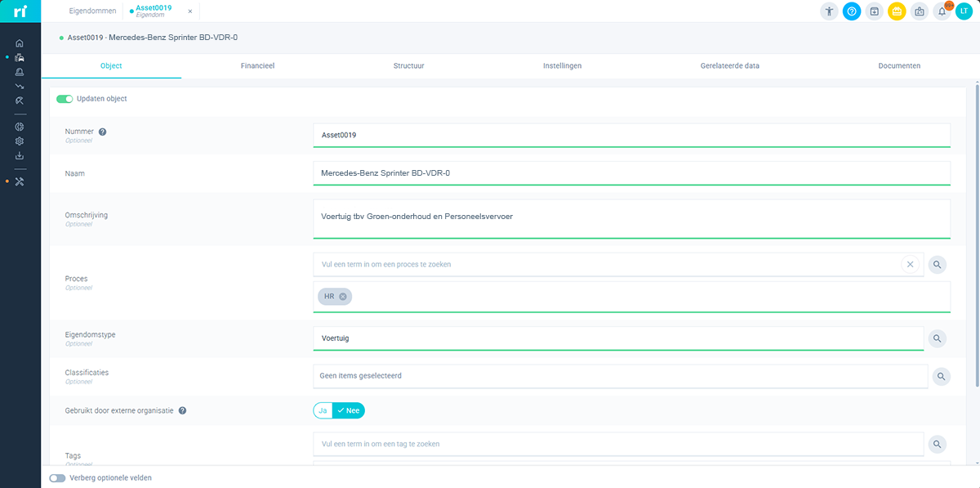Viewport: 980px width, 488px height.
Task: Click the blue help question mark icon
Action: coord(852,11)
